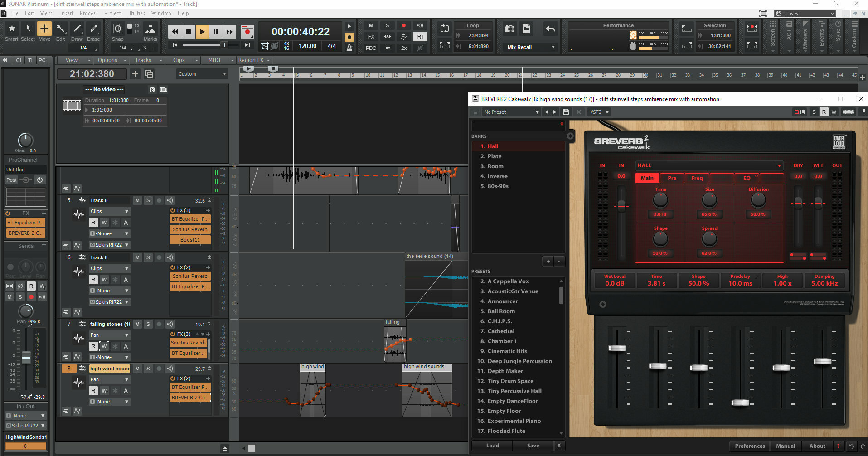Open the Custom track control dropdown
The image size is (868, 456).
click(x=202, y=74)
